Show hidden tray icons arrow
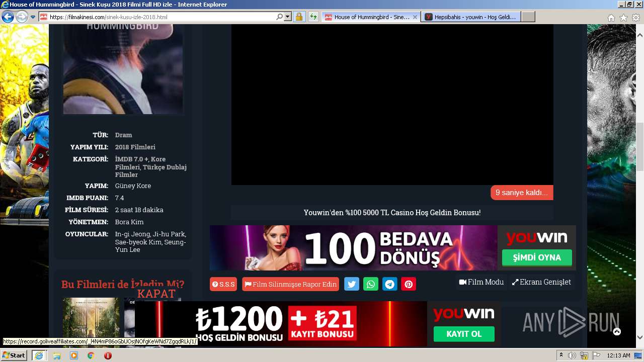 click(x=561, y=355)
